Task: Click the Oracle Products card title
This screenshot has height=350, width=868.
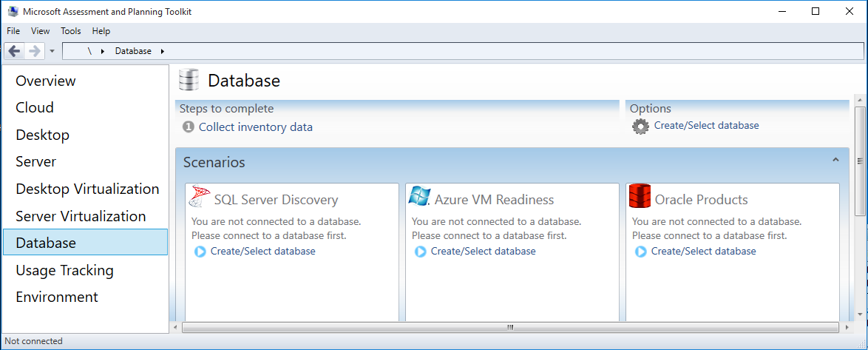Action: [702, 199]
